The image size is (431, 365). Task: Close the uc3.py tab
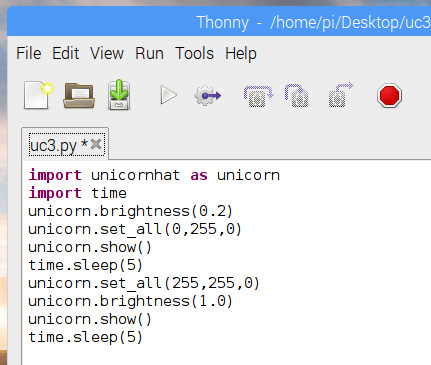pyautogui.click(x=96, y=144)
